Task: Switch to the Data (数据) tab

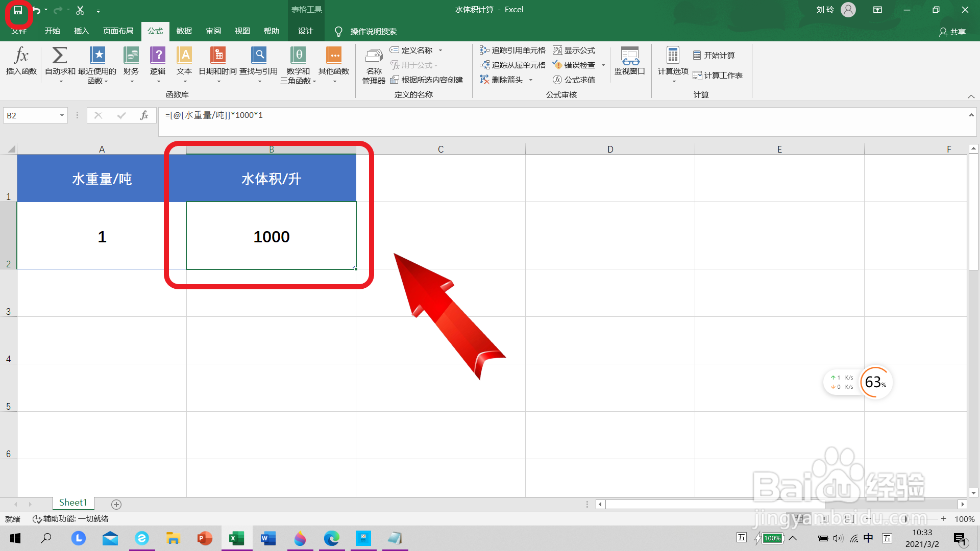Action: point(184,31)
